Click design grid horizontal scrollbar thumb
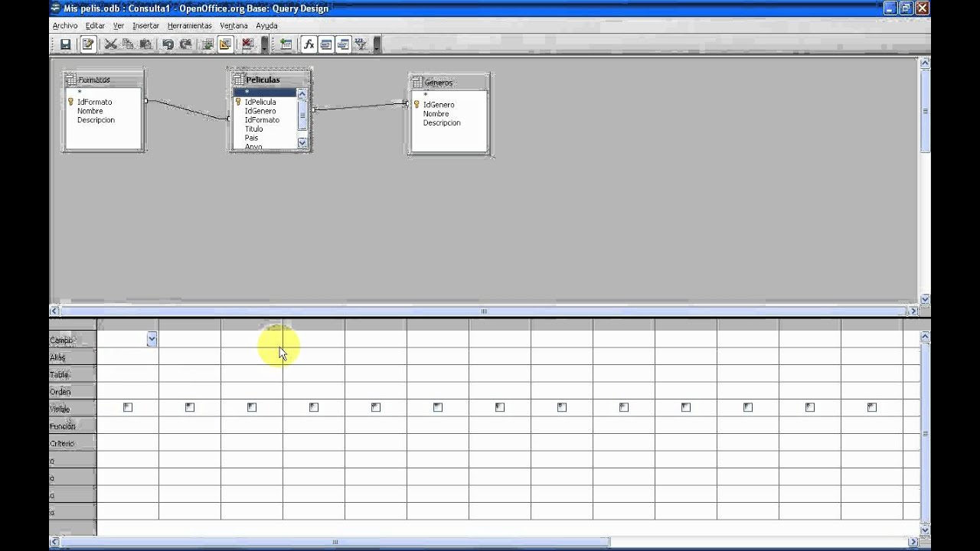The image size is (980, 551). 335,543
